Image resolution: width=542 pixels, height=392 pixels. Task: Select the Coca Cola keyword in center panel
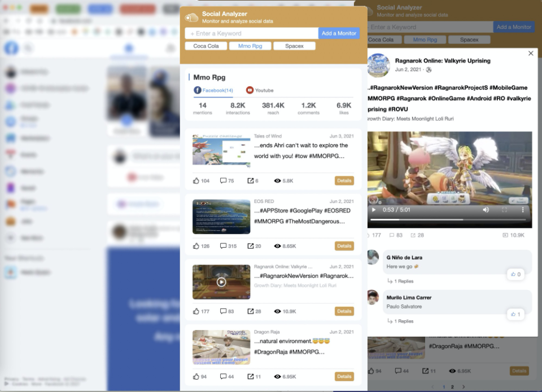click(206, 46)
